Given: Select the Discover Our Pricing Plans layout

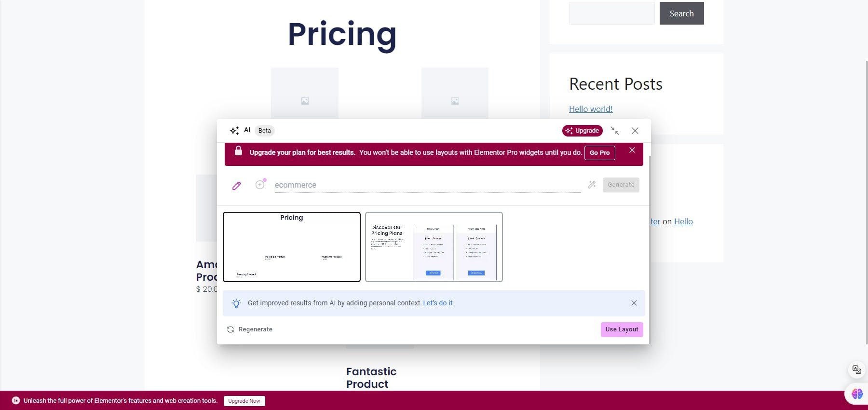Looking at the screenshot, I should point(434,246).
